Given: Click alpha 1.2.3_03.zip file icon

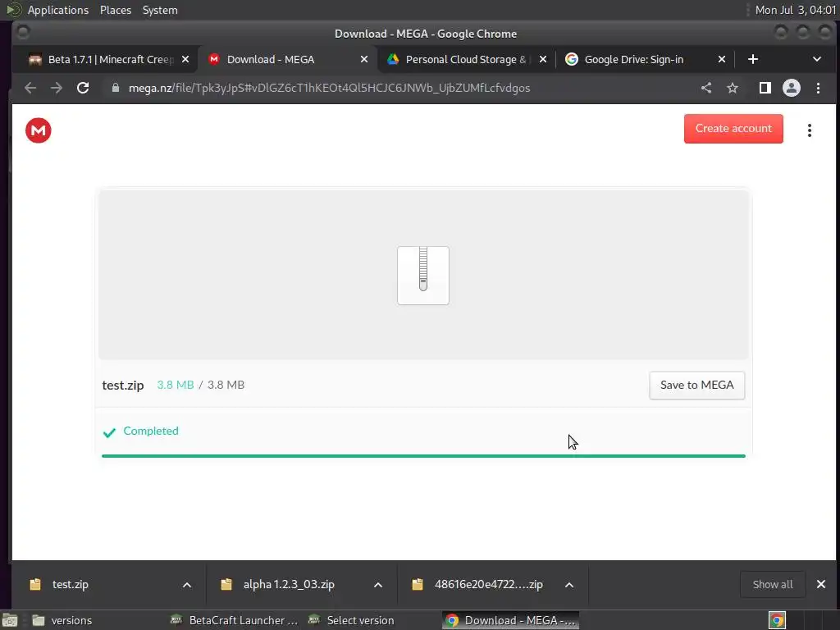Looking at the screenshot, I should point(226,584).
